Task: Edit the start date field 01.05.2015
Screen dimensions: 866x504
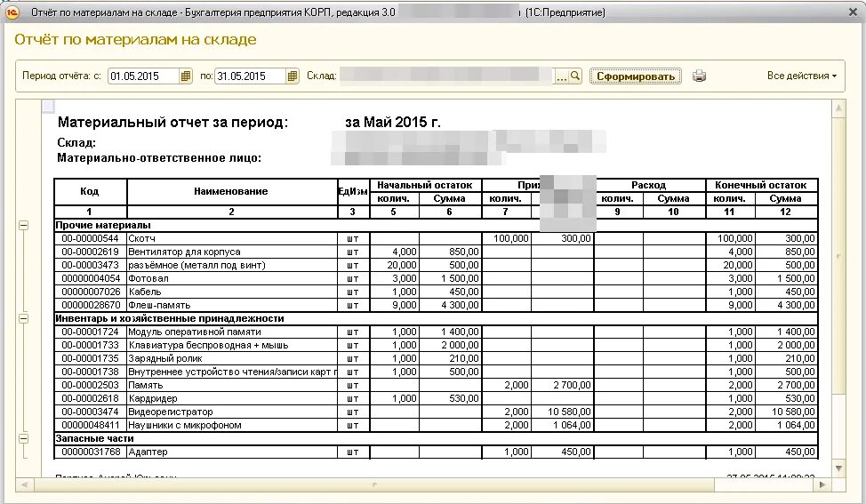Action: click(x=143, y=76)
